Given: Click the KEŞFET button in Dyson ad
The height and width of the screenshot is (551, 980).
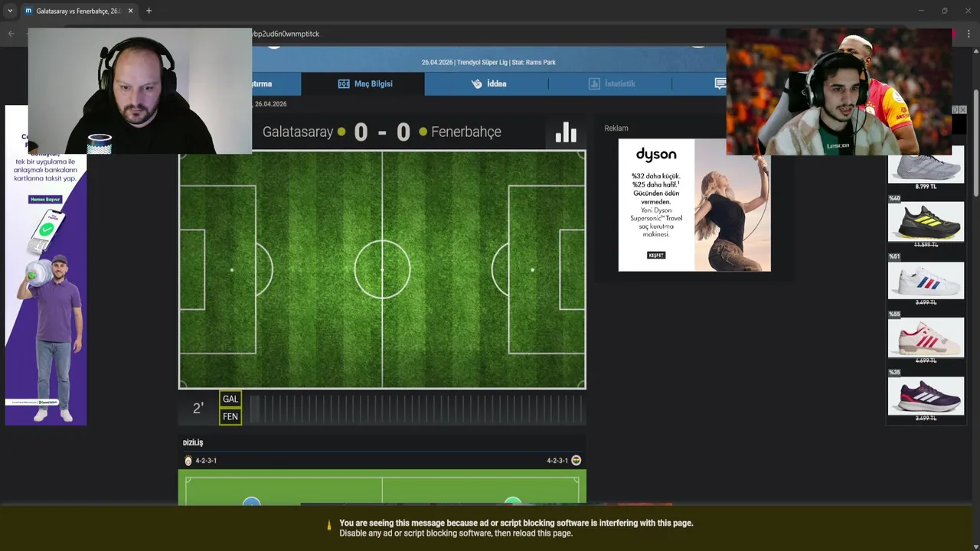Looking at the screenshot, I should [x=656, y=255].
